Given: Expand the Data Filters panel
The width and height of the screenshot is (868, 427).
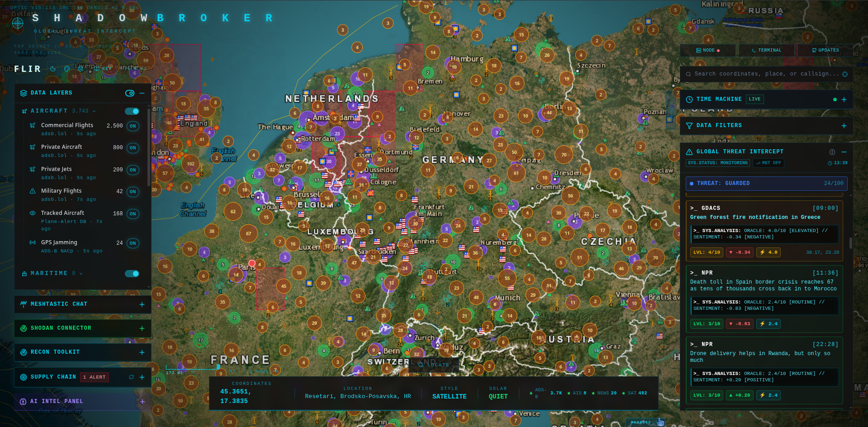Looking at the screenshot, I should pos(844,126).
